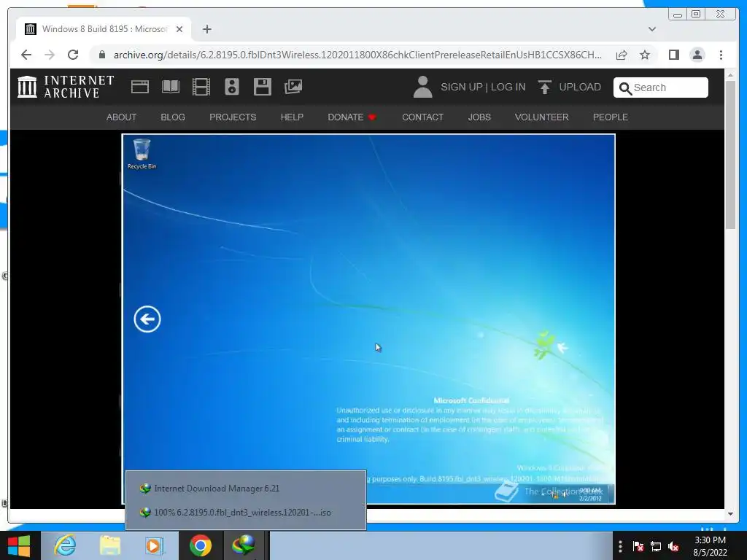Image resolution: width=747 pixels, height=560 pixels.
Task: Open the CONTACT menu item
Action: point(422,117)
